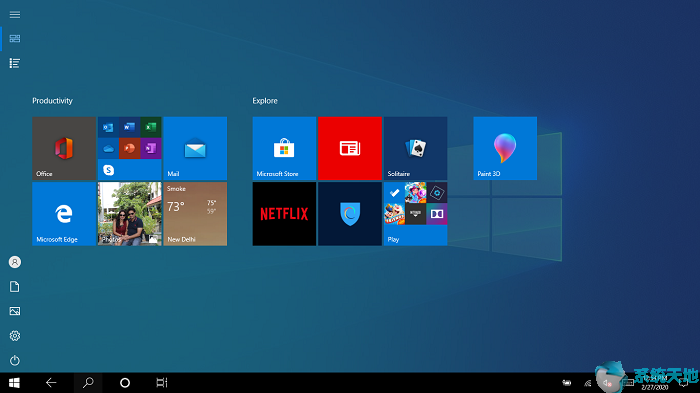Screen dimensions: 700x393
Task: Open the checkmark To Do icon in Play tile
Action: click(x=394, y=193)
